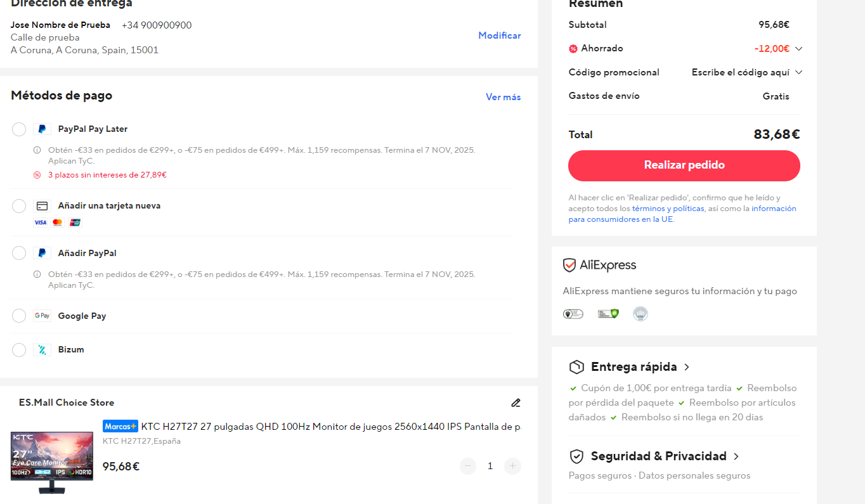Screen dimensions: 865x504
Task: Click Escribe el código aquí field
Action: 741,72
